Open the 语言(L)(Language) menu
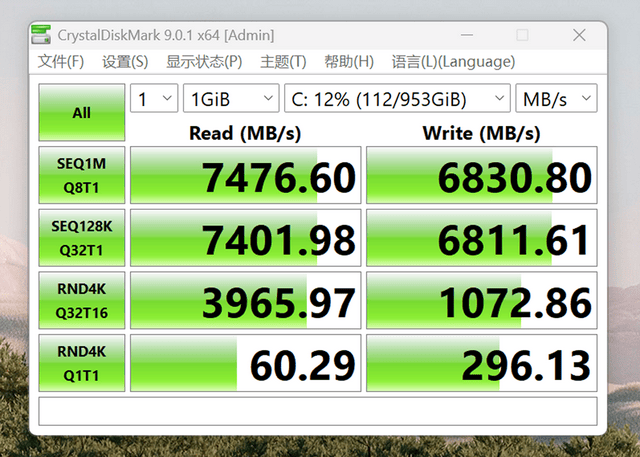This screenshot has width=640, height=457. tap(453, 62)
